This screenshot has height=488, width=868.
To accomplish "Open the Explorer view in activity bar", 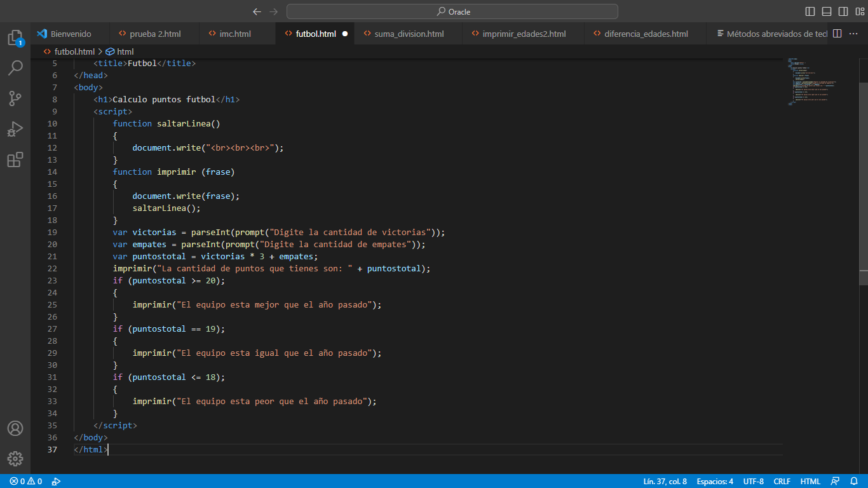I will point(15,37).
